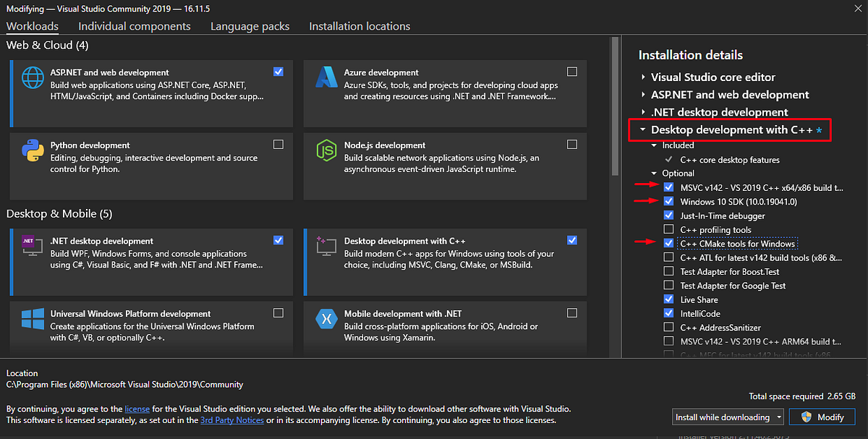The image size is (868, 439).
Task: Expand ASP.NET and web development details
Action: (x=642, y=95)
